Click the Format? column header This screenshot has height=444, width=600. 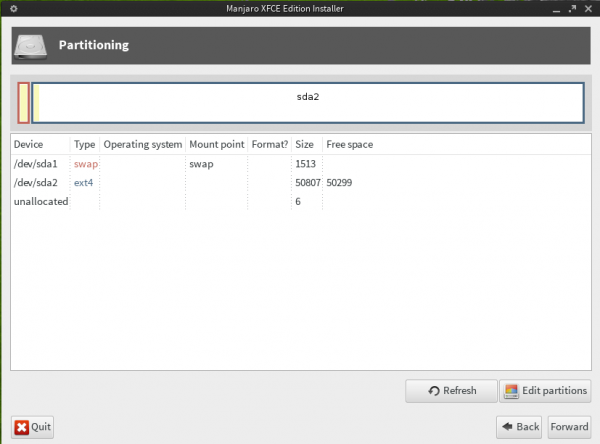coord(269,144)
